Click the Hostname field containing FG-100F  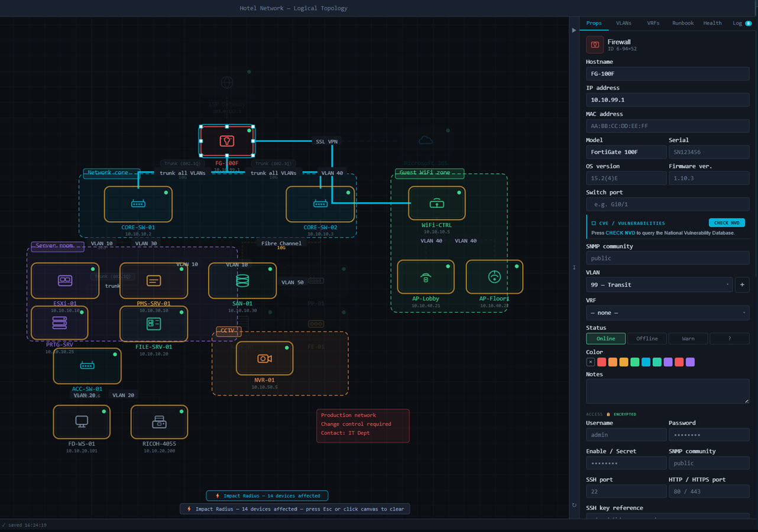point(668,74)
